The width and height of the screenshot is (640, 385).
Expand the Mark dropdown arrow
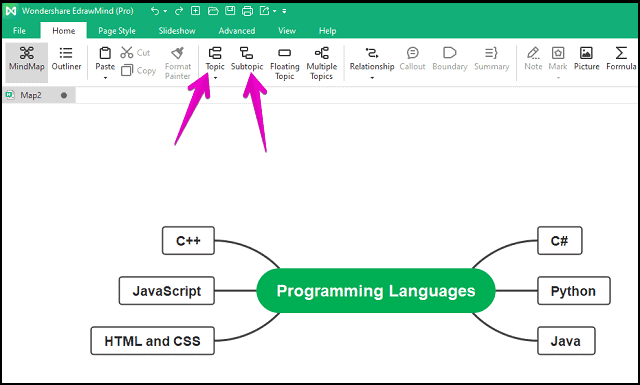pyautogui.click(x=558, y=78)
